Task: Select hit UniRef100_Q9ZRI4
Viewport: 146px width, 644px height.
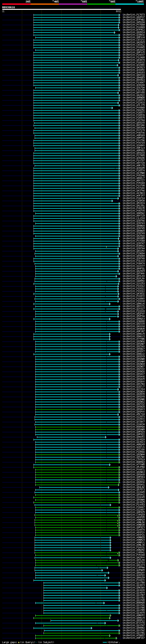Action: [x=134, y=32]
